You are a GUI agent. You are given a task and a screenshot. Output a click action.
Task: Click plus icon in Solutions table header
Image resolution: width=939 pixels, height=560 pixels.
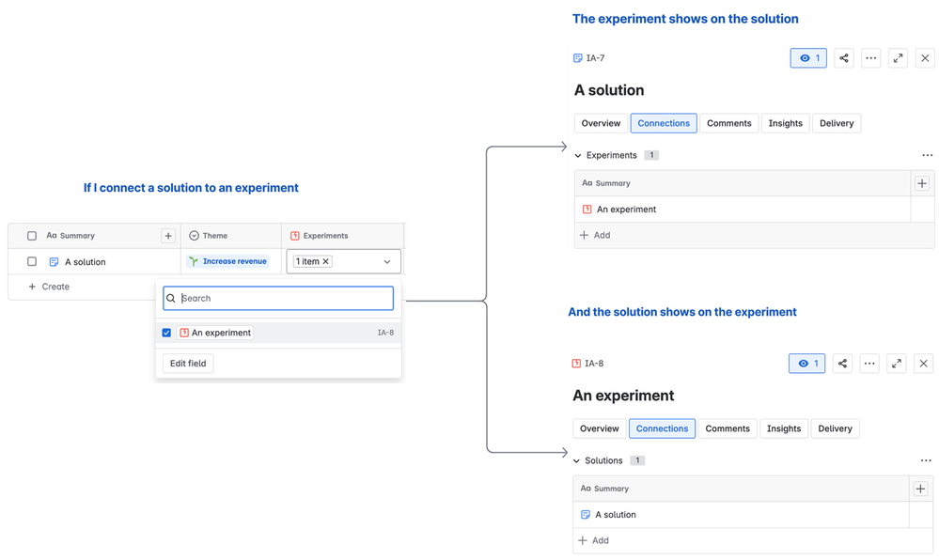tap(920, 489)
